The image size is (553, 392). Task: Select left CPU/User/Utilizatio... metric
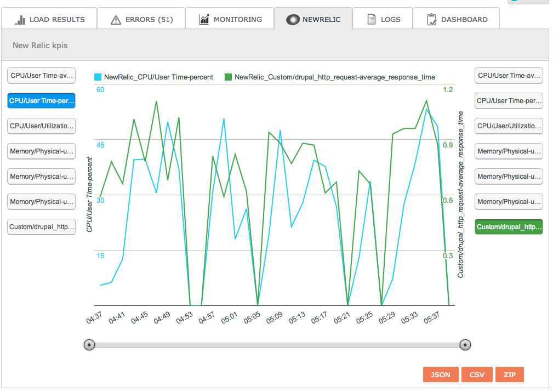click(41, 126)
